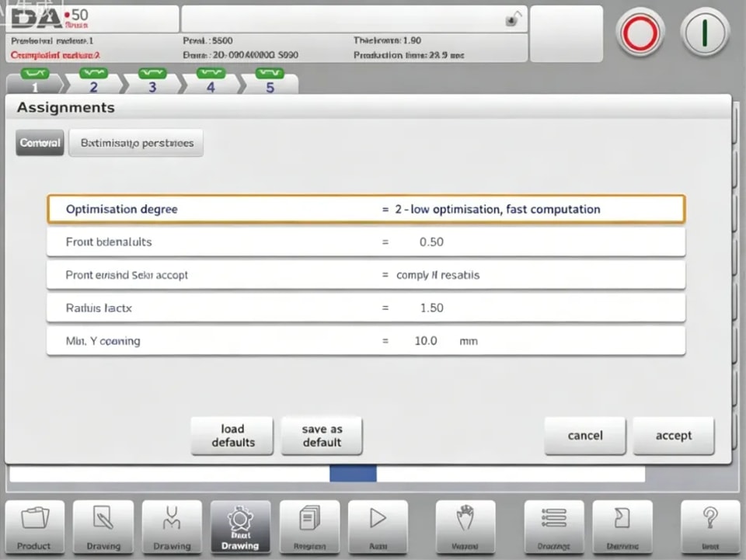Select bend step tab 4
The height and width of the screenshot is (560, 746).
(211, 82)
